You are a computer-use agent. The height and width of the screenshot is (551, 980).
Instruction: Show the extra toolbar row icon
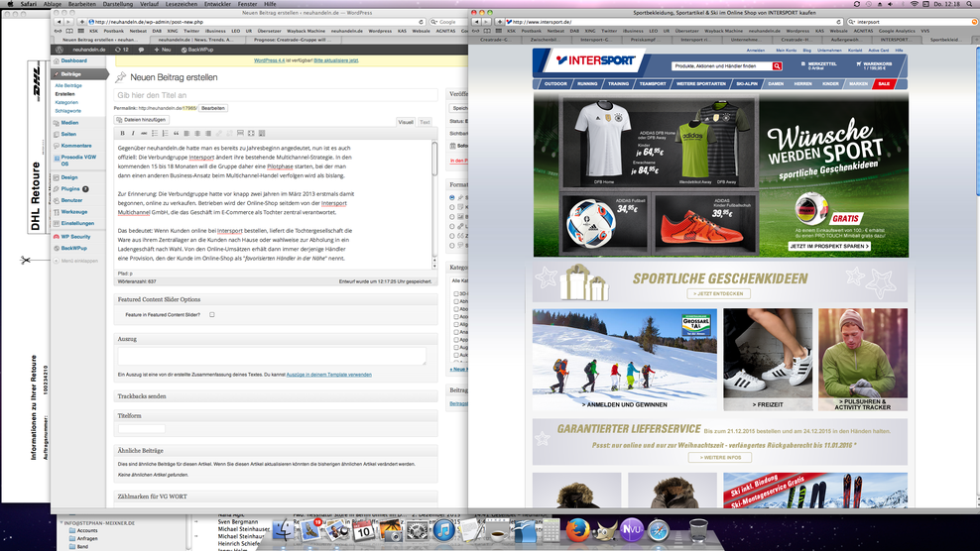pos(261,133)
